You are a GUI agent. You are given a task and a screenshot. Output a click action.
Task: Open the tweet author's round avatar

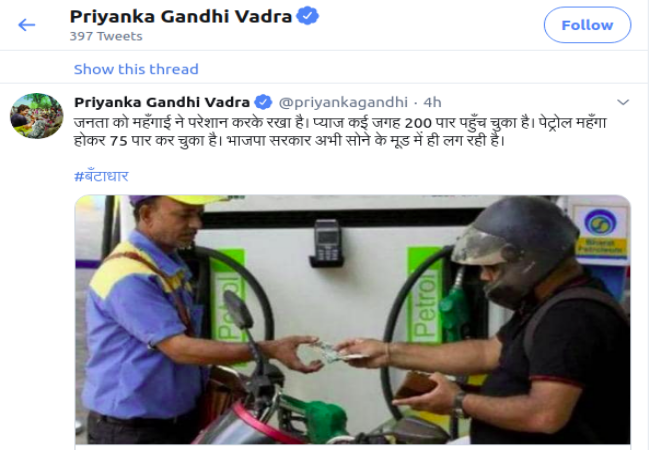pyautogui.click(x=37, y=116)
